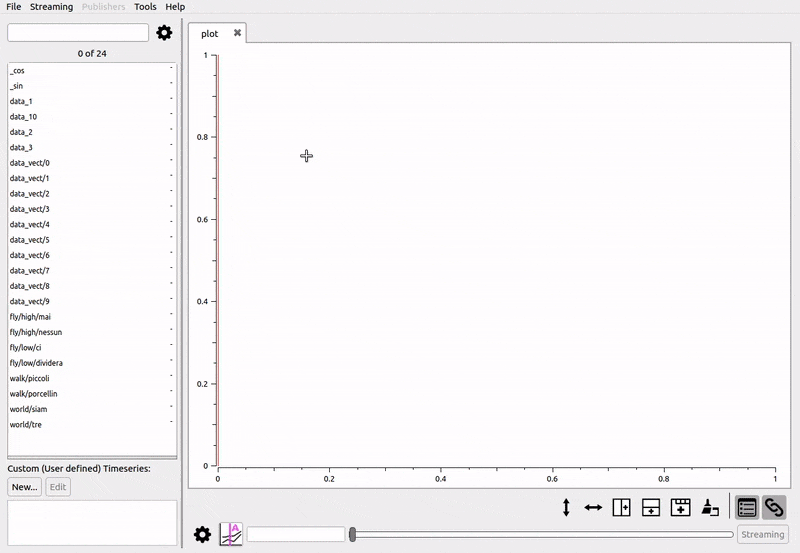The height and width of the screenshot is (553, 800).
Task: Close the 'plot' tab
Action: click(237, 33)
